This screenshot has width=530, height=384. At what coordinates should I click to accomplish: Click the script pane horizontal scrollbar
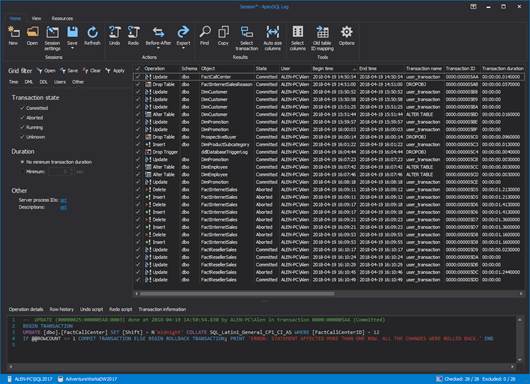point(262,366)
